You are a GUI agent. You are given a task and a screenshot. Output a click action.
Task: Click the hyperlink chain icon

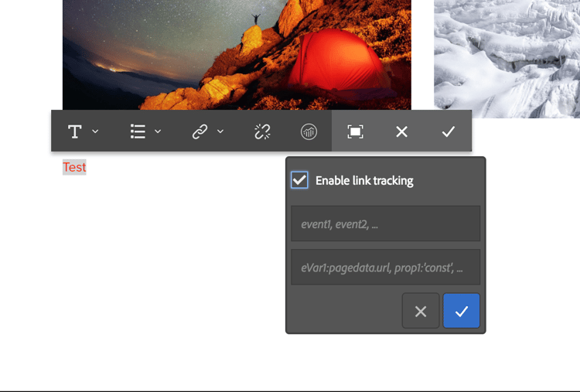point(200,131)
